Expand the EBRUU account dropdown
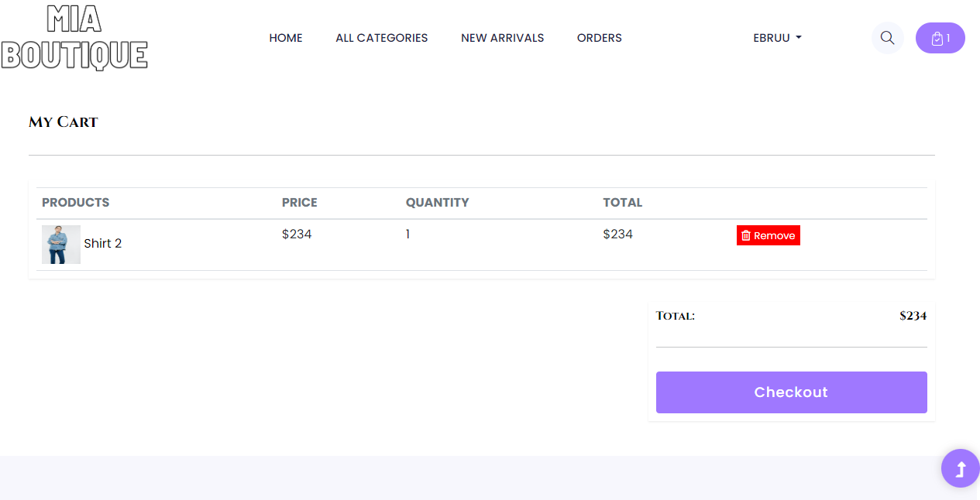This screenshot has width=980, height=500. point(777,37)
